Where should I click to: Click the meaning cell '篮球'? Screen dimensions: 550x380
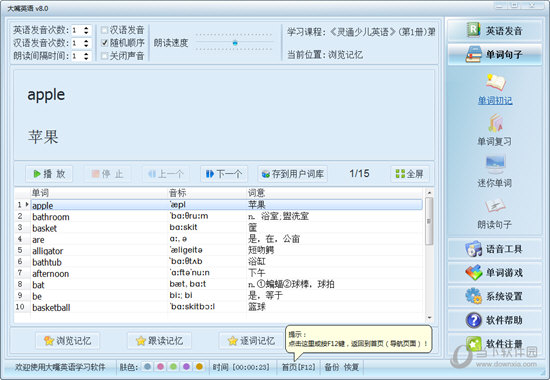[257, 307]
